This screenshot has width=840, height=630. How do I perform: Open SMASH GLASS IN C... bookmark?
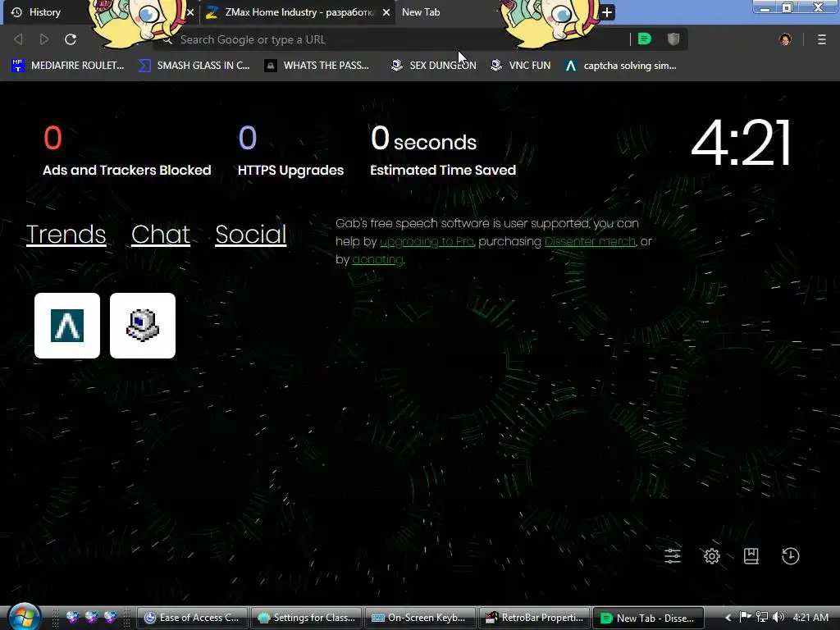click(x=194, y=66)
